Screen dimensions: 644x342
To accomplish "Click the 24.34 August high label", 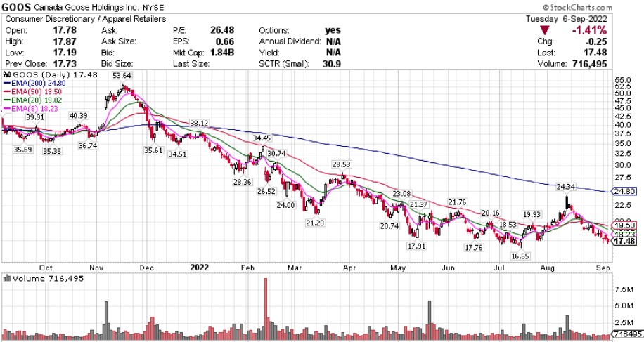I will pyautogui.click(x=565, y=187).
